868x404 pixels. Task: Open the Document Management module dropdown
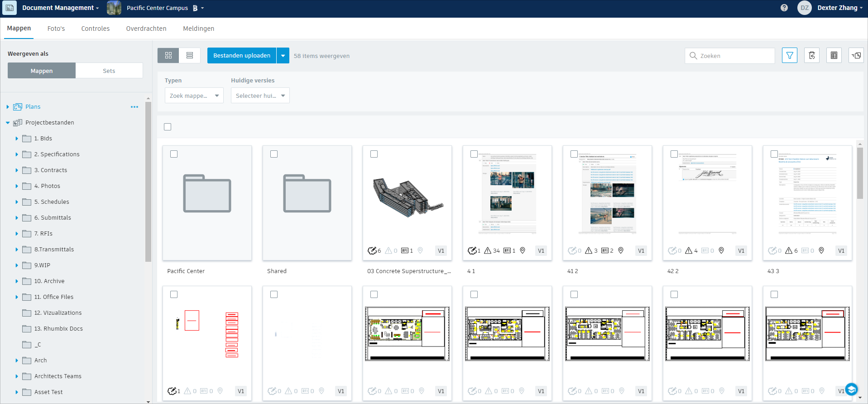60,8
